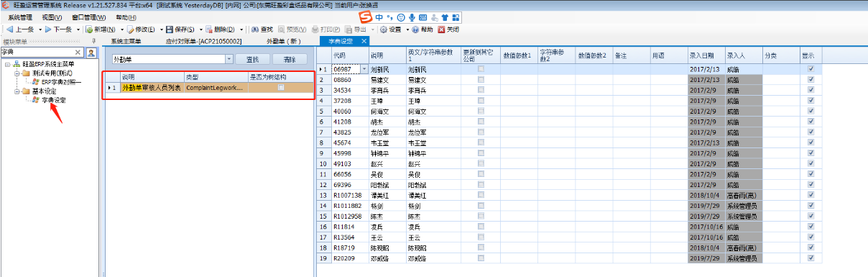This screenshot has height=277, width=868.
Task: Click the Sogou input method S logo
Action: coord(365,17)
